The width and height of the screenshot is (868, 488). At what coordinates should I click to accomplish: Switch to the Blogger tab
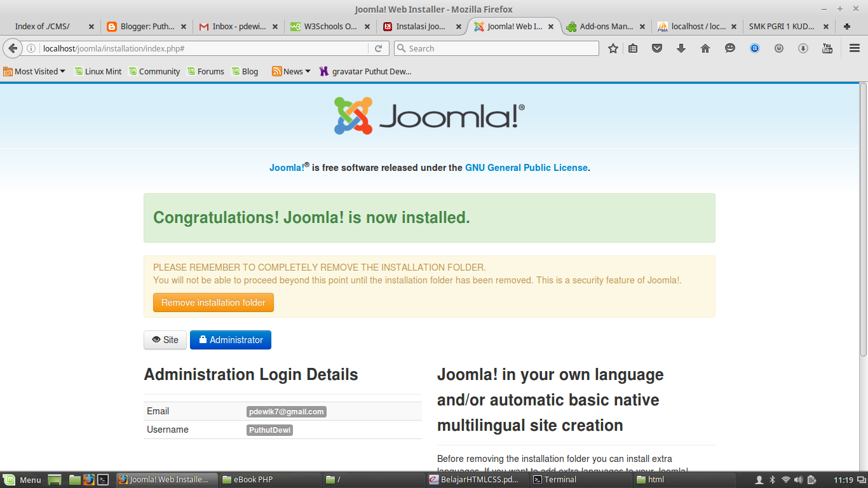click(x=147, y=27)
